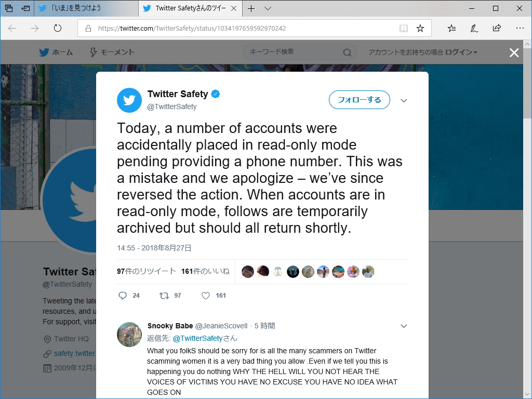
Task: Show the Edge tab preview chevron
Action: pos(268,8)
